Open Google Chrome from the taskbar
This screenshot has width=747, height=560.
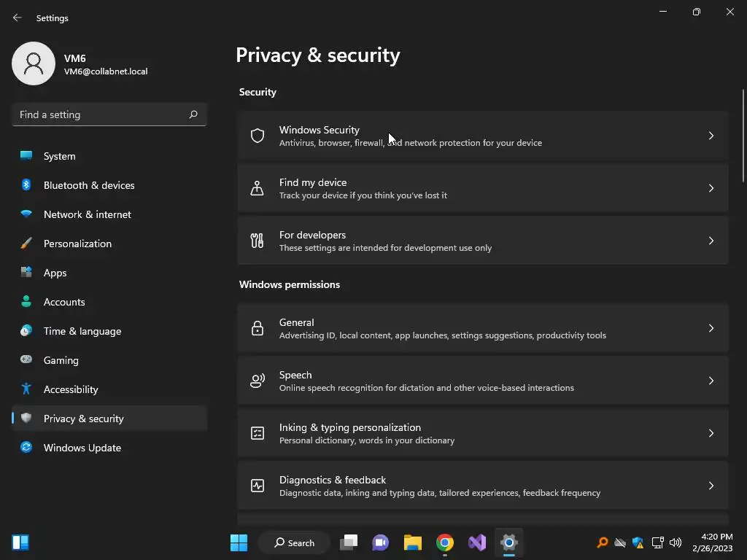pyautogui.click(x=445, y=542)
